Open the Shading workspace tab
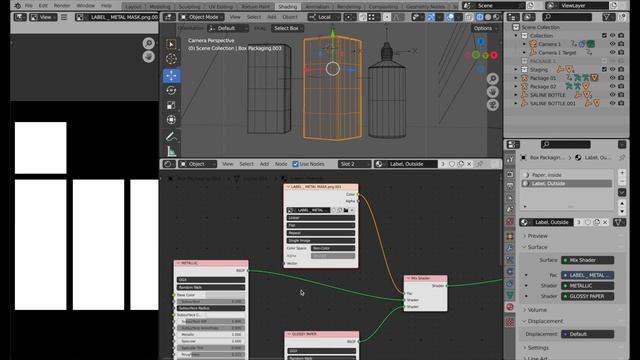 (x=288, y=7)
